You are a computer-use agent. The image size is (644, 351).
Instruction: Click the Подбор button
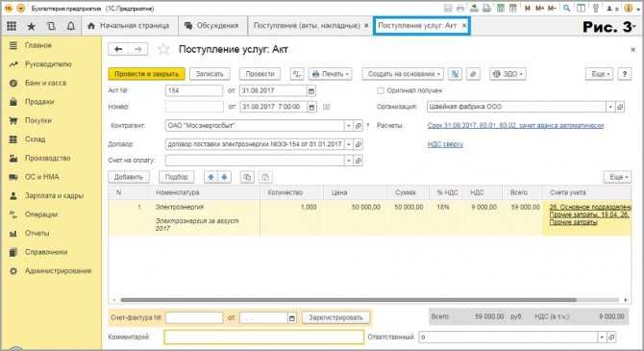[177, 177]
